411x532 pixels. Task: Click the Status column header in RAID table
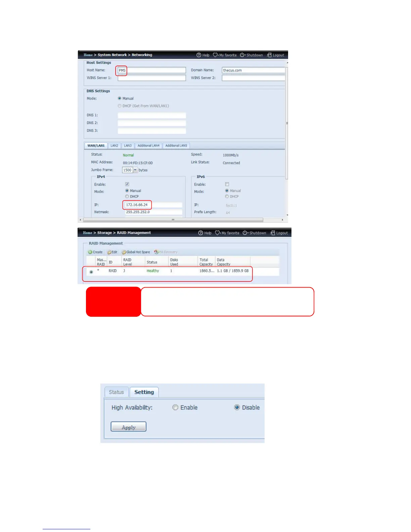click(152, 262)
